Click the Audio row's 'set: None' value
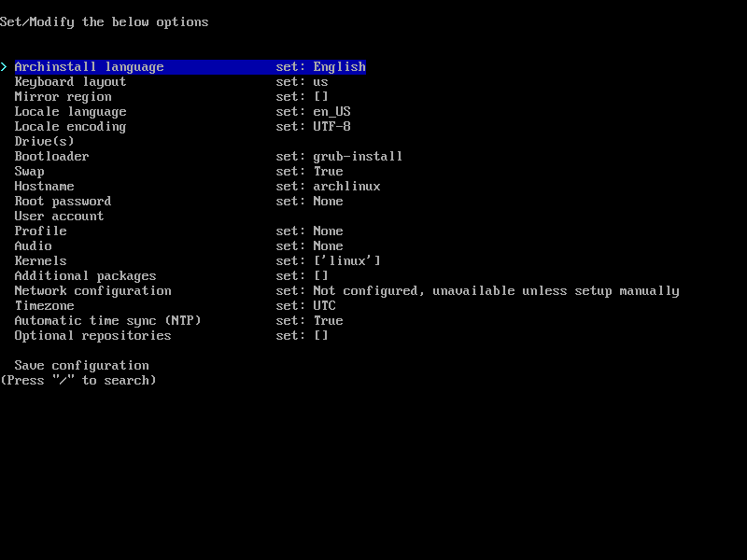Screen dimensions: 747x560 pos(310,246)
